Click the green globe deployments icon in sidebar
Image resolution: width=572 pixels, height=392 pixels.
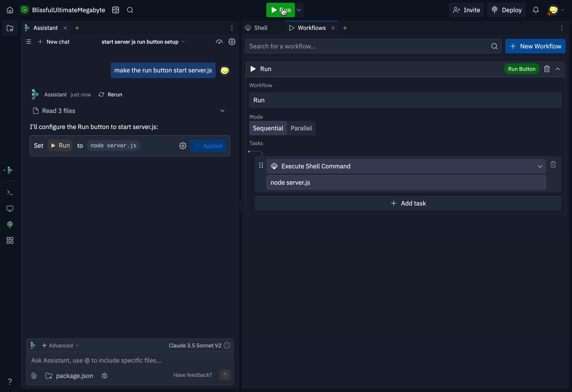[x=10, y=225]
